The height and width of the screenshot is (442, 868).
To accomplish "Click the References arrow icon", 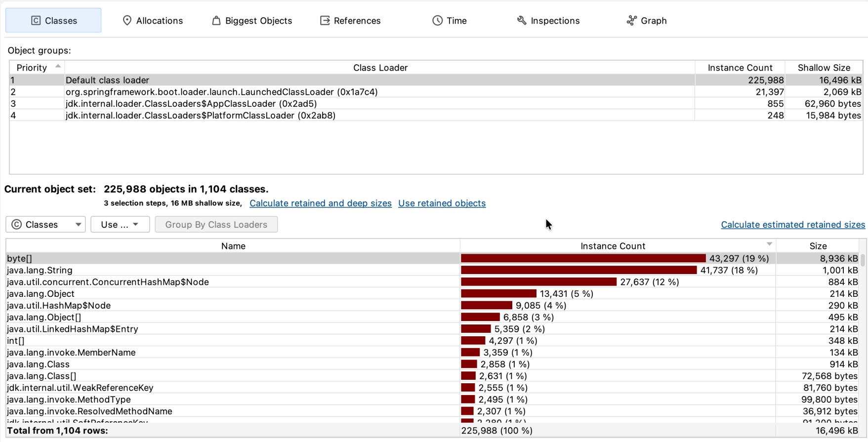I will pyautogui.click(x=325, y=20).
